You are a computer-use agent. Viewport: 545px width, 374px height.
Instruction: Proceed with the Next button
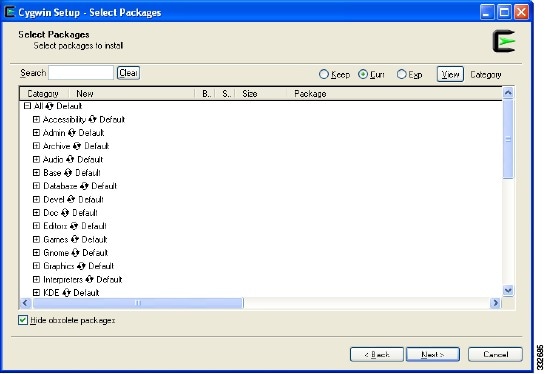point(433,354)
